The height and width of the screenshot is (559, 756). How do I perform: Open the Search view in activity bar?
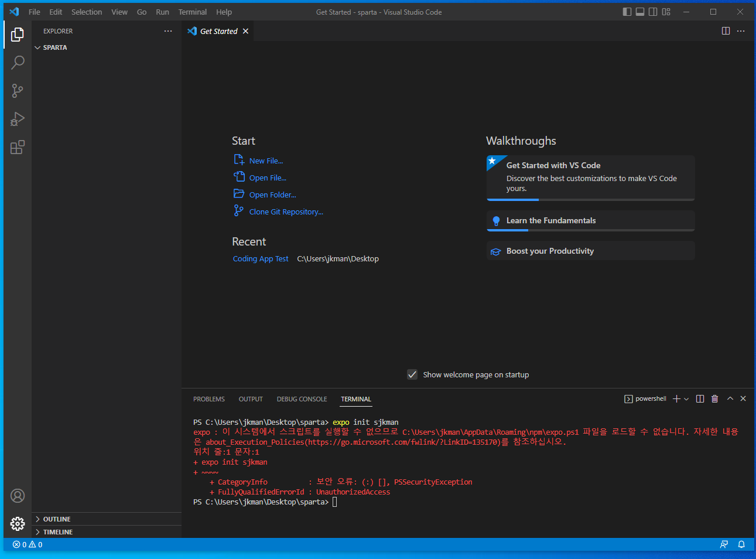tap(18, 63)
